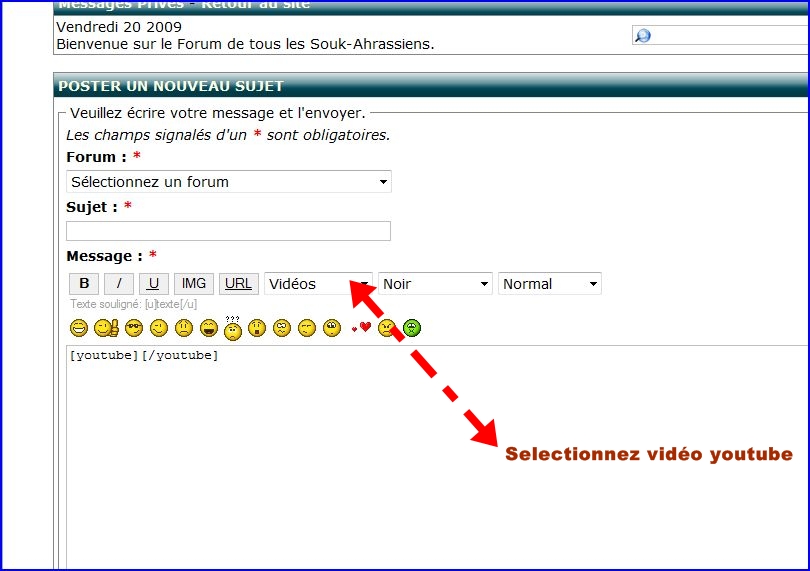Insert the sad frowning smiley
The height and width of the screenshot is (571, 810).
(x=184, y=328)
